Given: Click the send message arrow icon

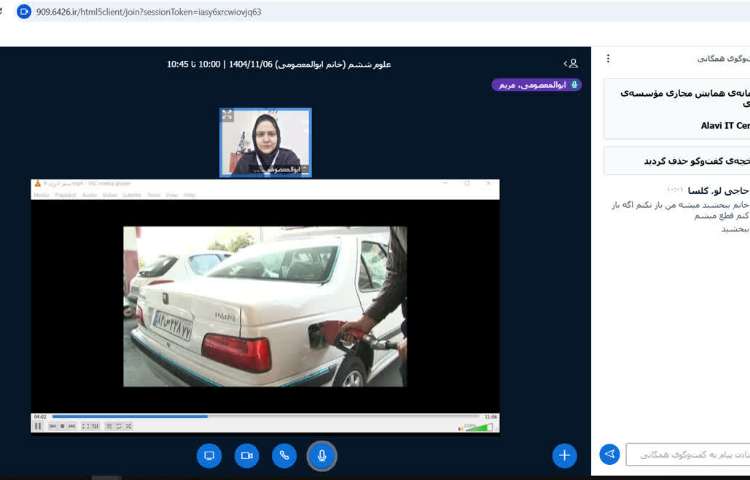Looking at the screenshot, I should [609, 455].
